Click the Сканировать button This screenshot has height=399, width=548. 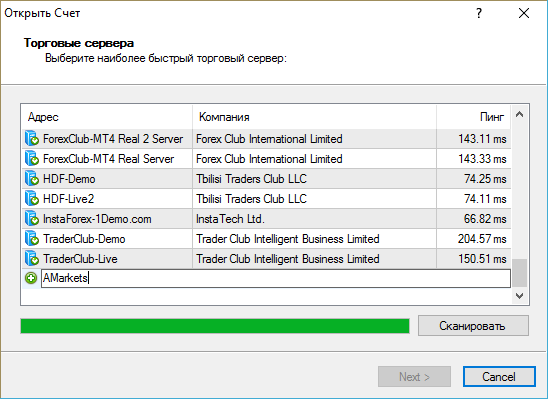point(473,326)
